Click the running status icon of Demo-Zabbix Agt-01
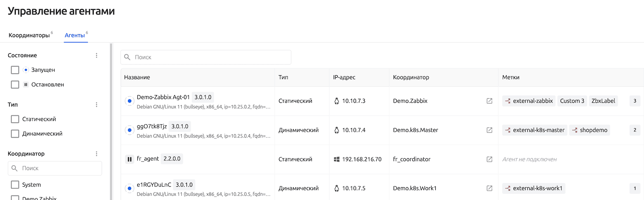This screenshot has width=644, height=200. click(130, 101)
